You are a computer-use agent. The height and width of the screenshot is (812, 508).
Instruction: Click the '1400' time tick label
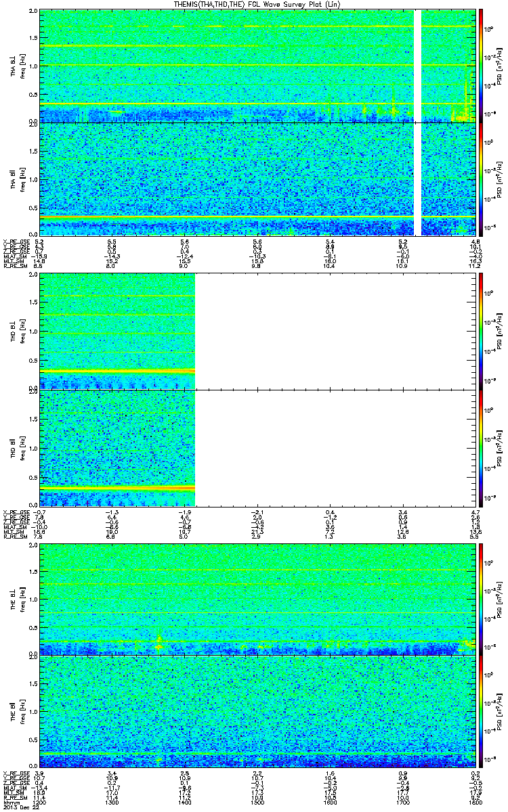click(x=184, y=803)
